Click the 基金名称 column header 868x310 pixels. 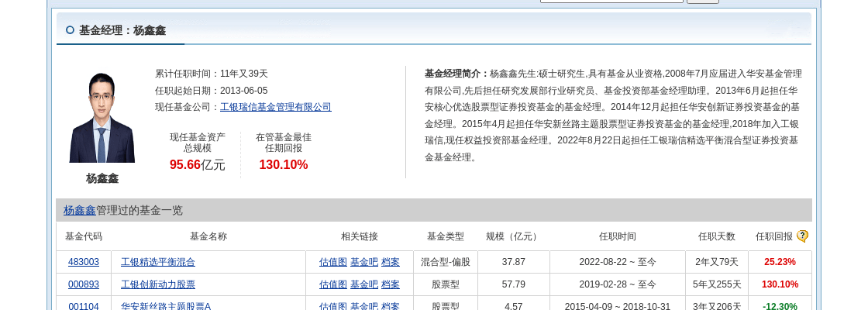click(x=208, y=236)
